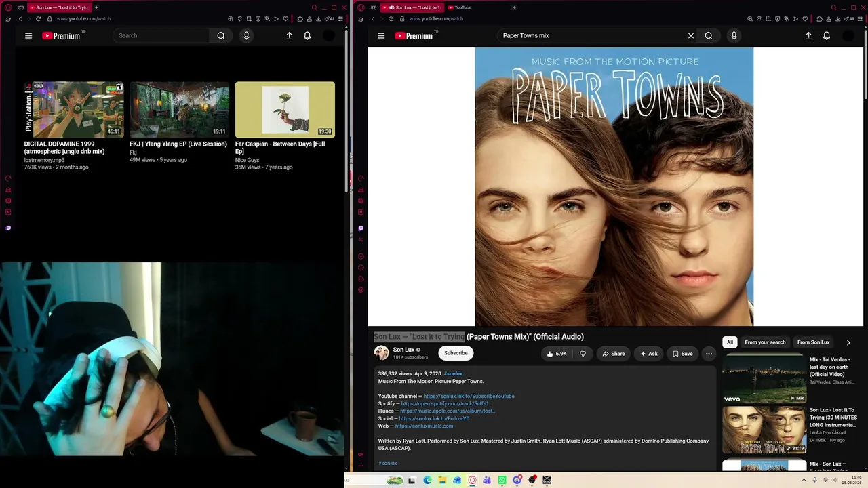Open Discord from the taskbar
This screenshot has height=488, width=868.
[517, 481]
